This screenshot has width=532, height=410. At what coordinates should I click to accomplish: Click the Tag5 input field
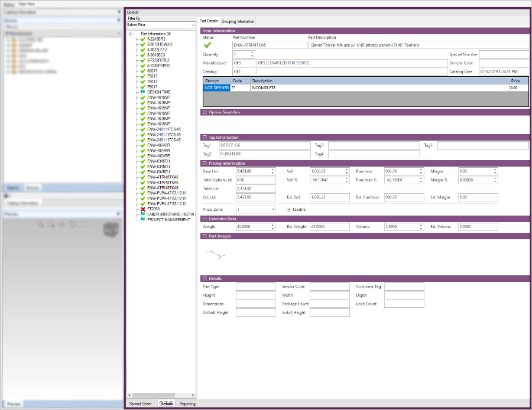tap(483, 145)
